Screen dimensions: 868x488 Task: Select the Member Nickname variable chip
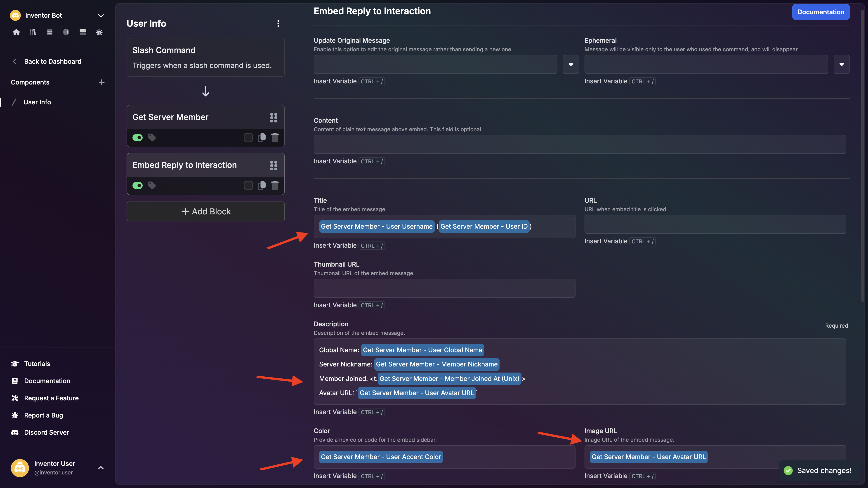pyautogui.click(x=437, y=364)
